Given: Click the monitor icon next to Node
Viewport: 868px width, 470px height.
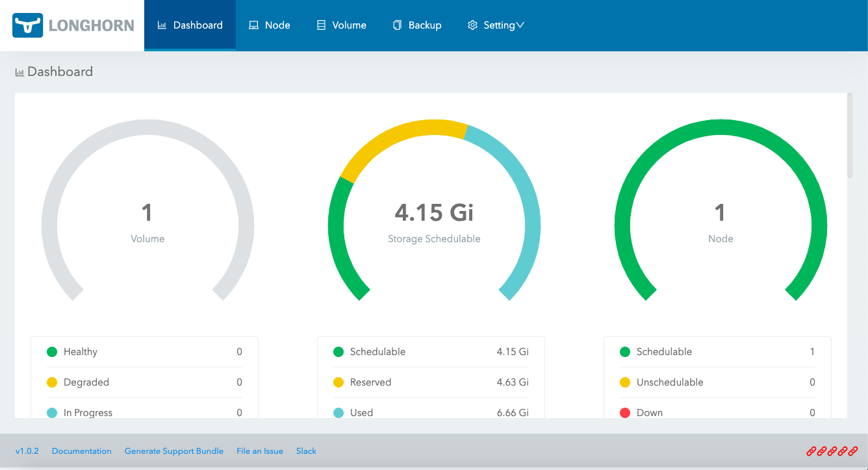Looking at the screenshot, I should (x=254, y=25).
